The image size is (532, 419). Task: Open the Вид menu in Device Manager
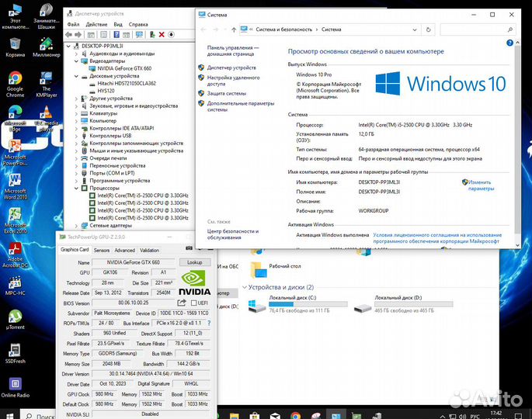[118, 24]
